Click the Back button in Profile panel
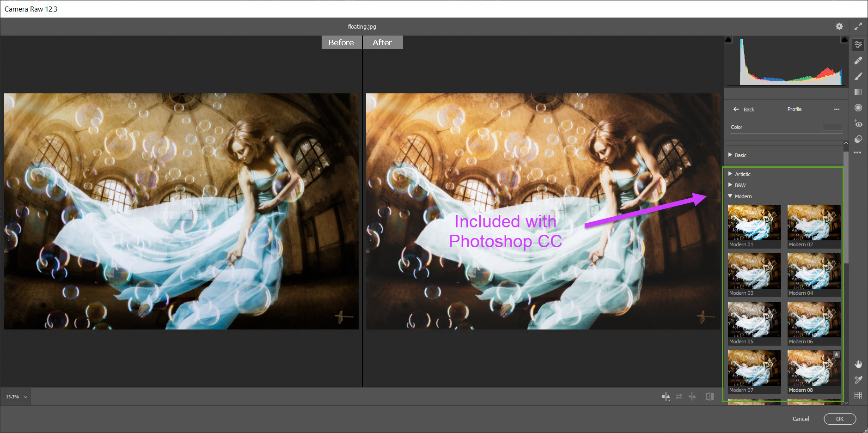Image resolution: width=868 pixels, height=433 pixels. point(744,109)
